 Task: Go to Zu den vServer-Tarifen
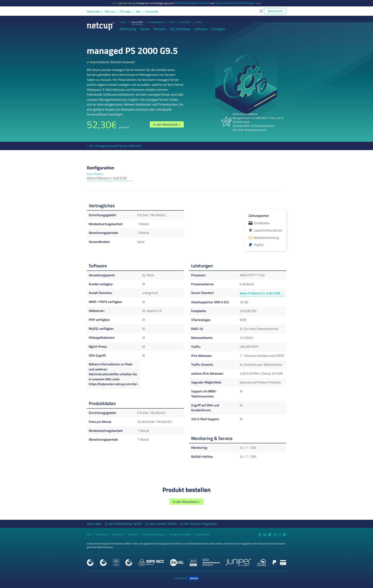(161, 524)
